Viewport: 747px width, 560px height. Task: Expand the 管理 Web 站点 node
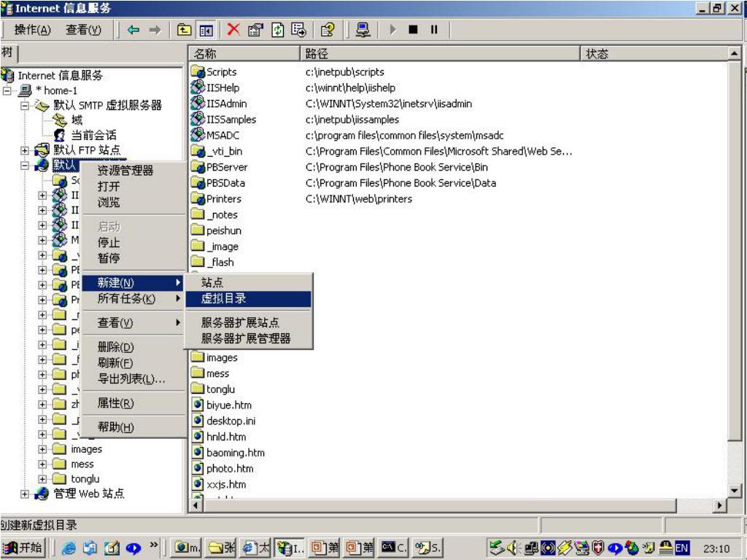(x=24, y=494)
